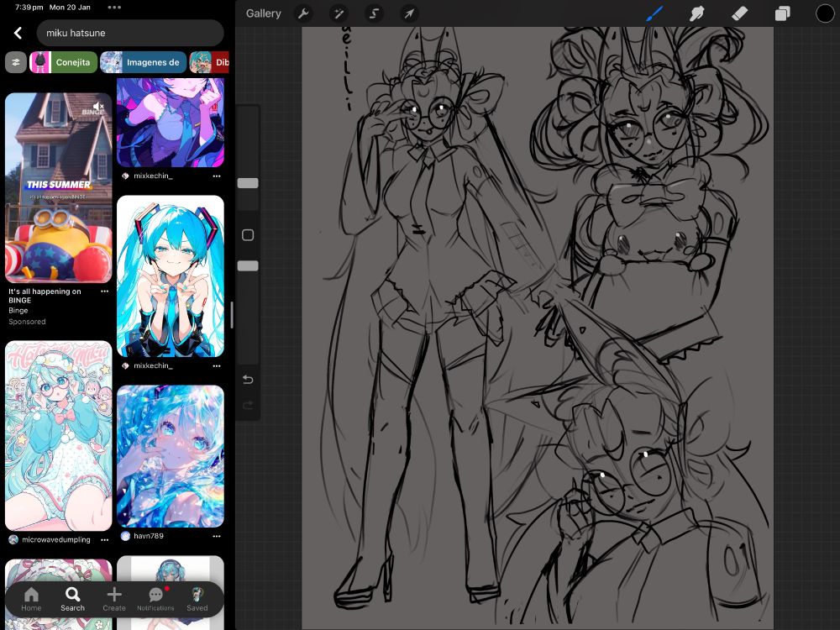Screen dimensions: 840x630
Task: Open the purple Miku pin at top
Action: coord(171,122)
